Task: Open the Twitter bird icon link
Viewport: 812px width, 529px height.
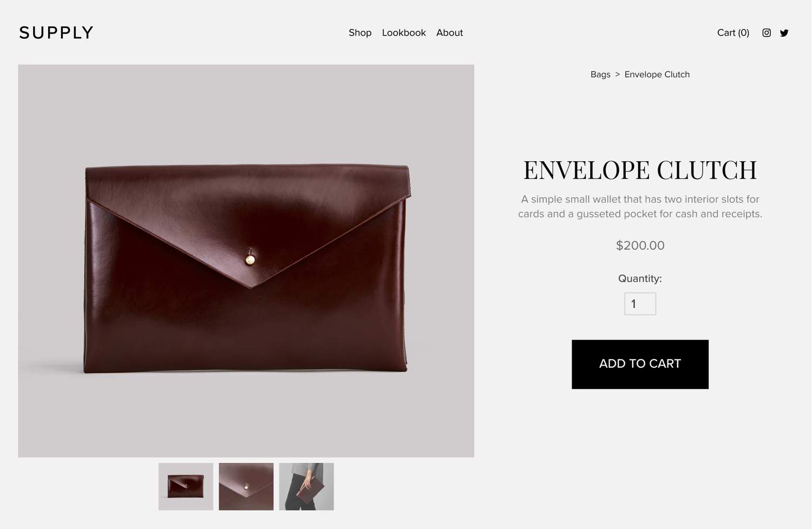Action: pos(784,33)
